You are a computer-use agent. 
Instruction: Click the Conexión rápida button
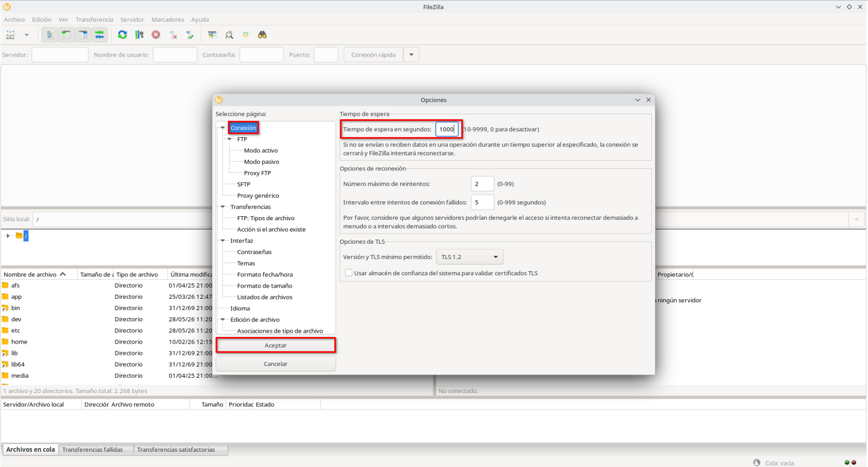[x=374, y=55]
